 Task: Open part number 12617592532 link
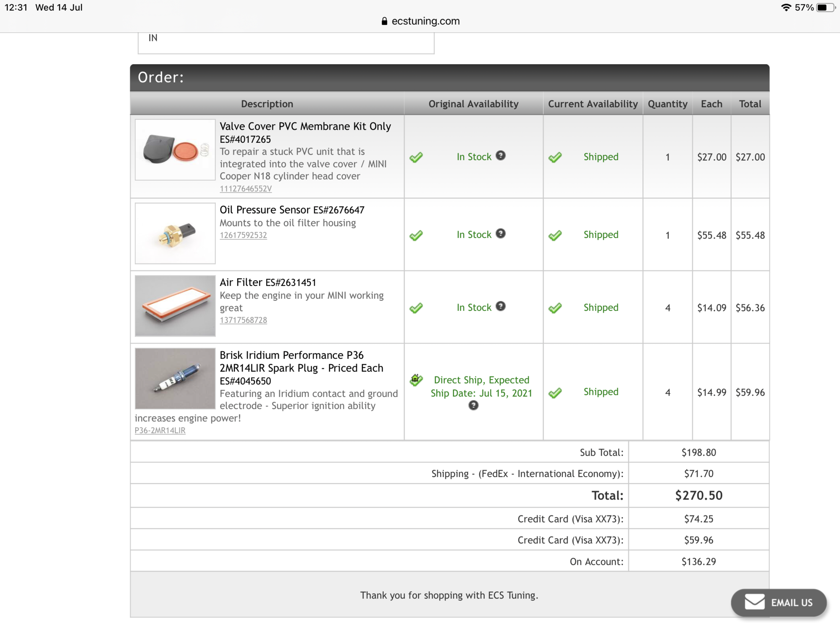[x=243, y=235]
